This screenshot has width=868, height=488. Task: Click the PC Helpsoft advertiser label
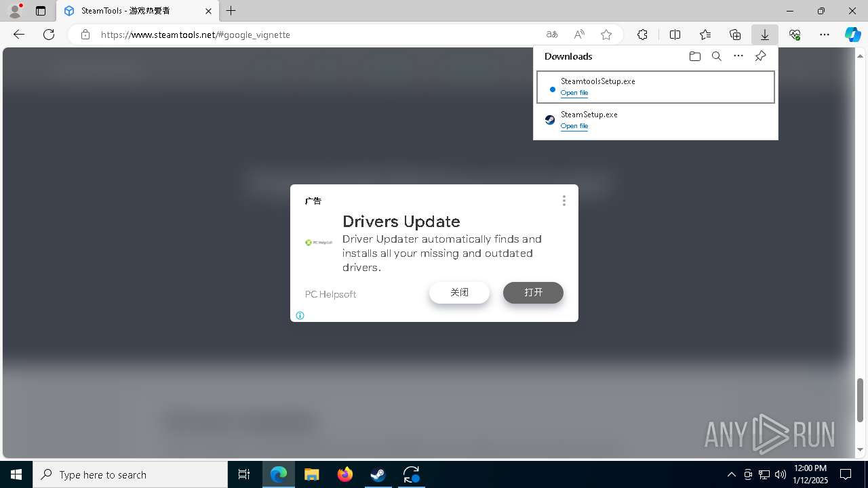[330, 294]
